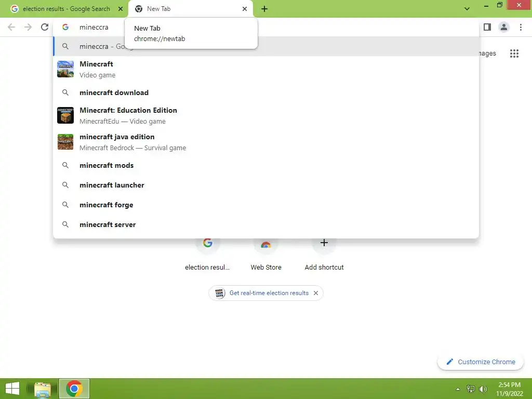
Task: Click the Chrome taskbar icon
Action: pyautogui.click(x=74, y=389)
